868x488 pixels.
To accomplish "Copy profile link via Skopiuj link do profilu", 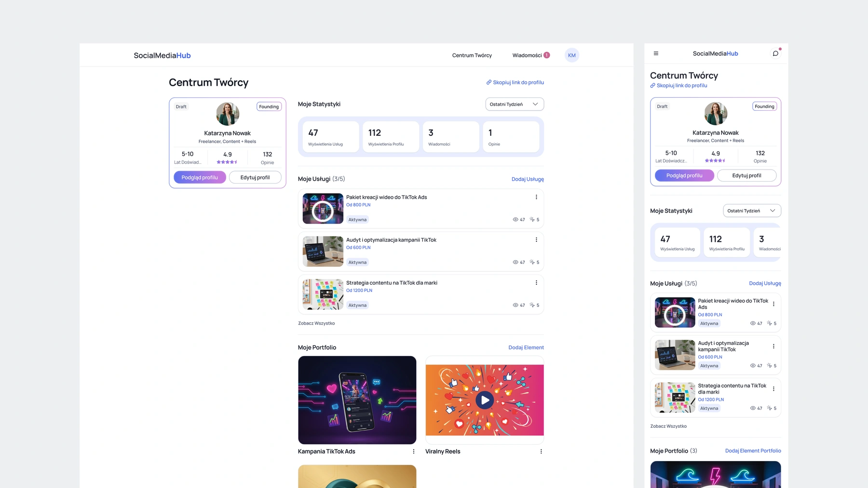I will (515, 82).
